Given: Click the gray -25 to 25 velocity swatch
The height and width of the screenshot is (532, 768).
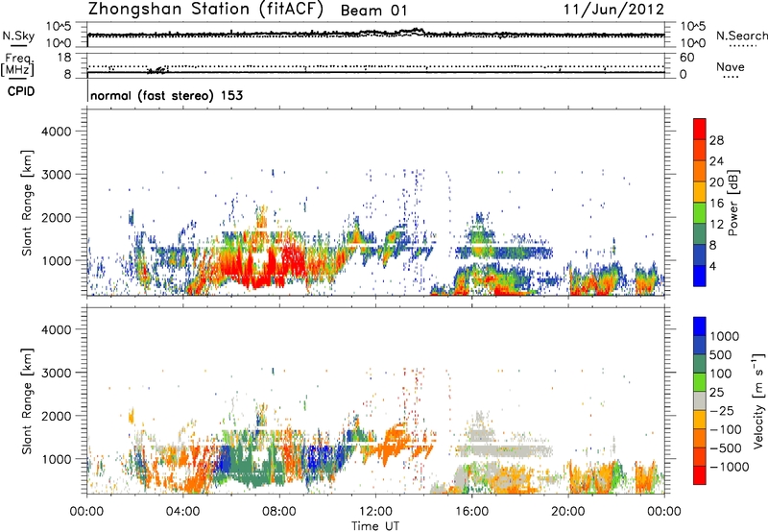Looking at the screenshot, I should 700,401.
